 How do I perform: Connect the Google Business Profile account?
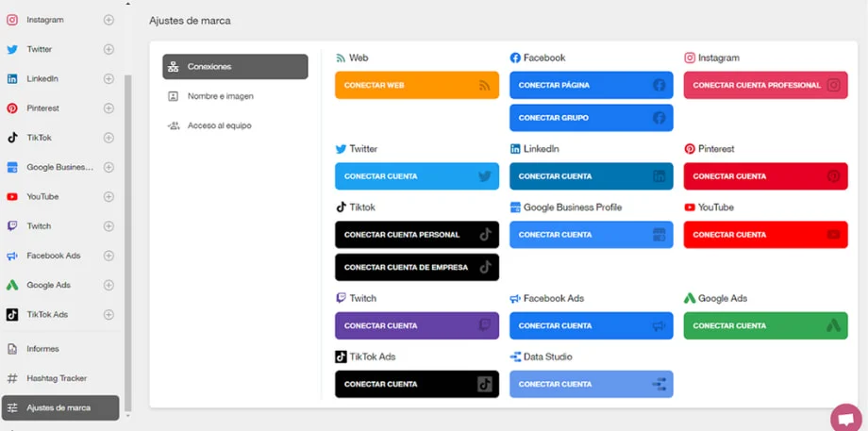(592, 235)
